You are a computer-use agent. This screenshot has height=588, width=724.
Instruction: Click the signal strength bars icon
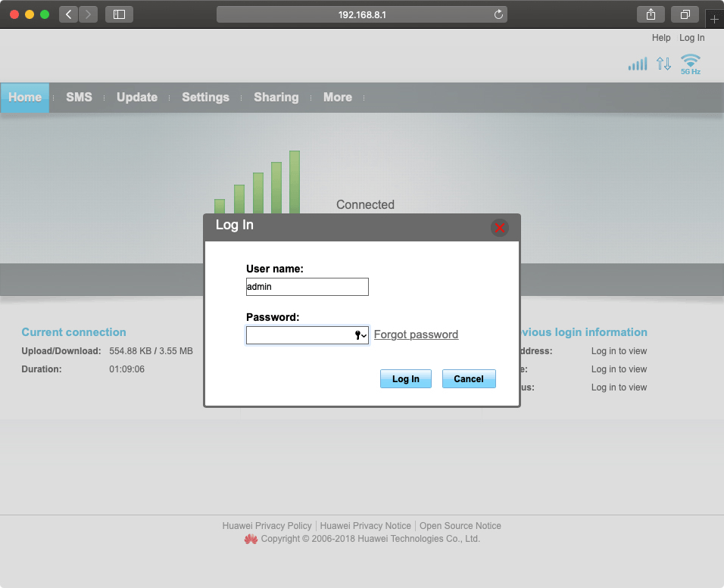pos(638,64)
